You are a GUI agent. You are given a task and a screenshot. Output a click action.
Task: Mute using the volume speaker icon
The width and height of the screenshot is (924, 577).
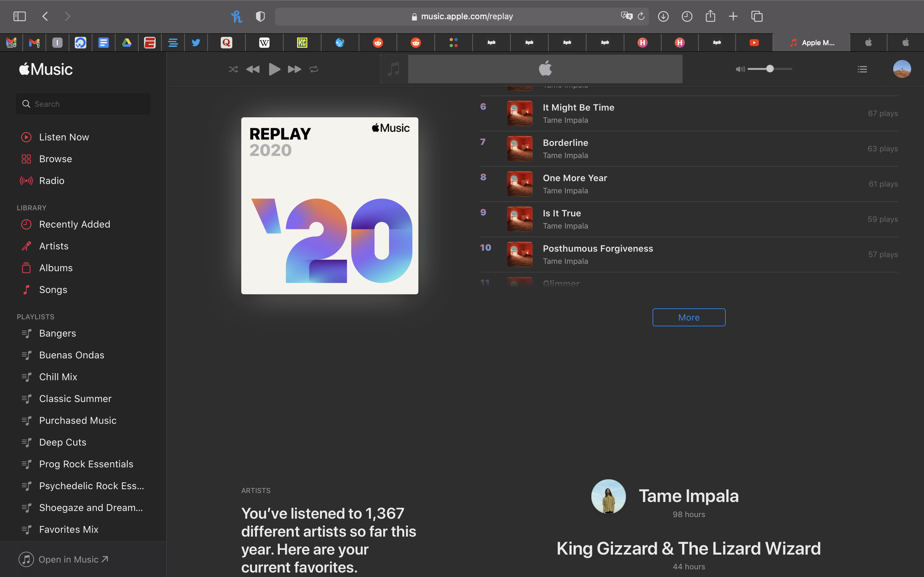[740, 69]
